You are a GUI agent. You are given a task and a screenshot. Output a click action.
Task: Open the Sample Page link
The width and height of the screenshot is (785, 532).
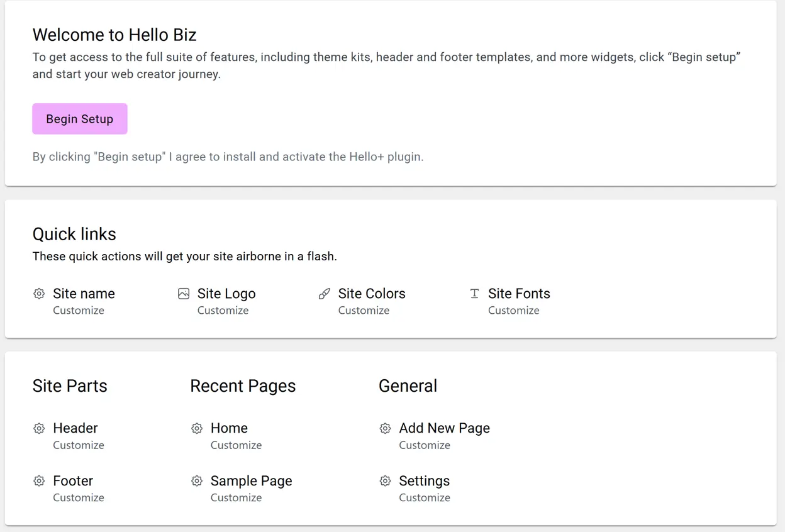point(251,481)
